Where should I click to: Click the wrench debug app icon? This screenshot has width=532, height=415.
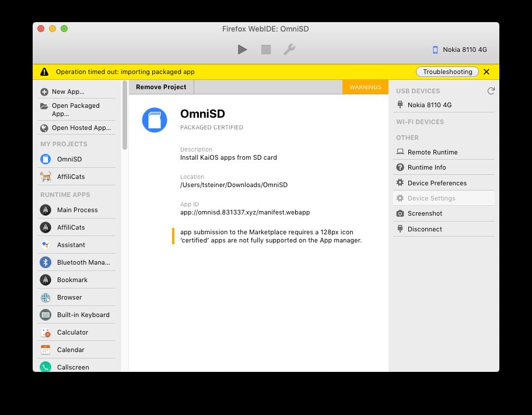(x=289, y=50)
